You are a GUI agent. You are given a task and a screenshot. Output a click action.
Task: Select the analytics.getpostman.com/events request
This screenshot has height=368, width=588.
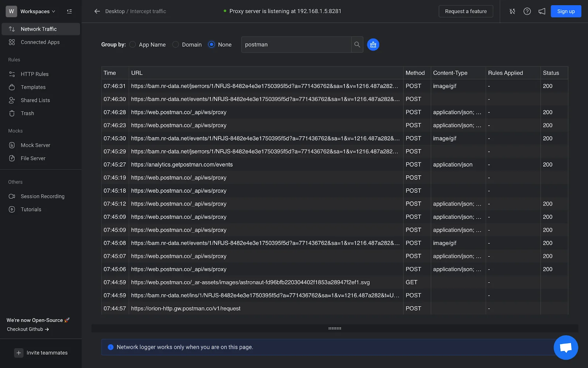(335, 164)
